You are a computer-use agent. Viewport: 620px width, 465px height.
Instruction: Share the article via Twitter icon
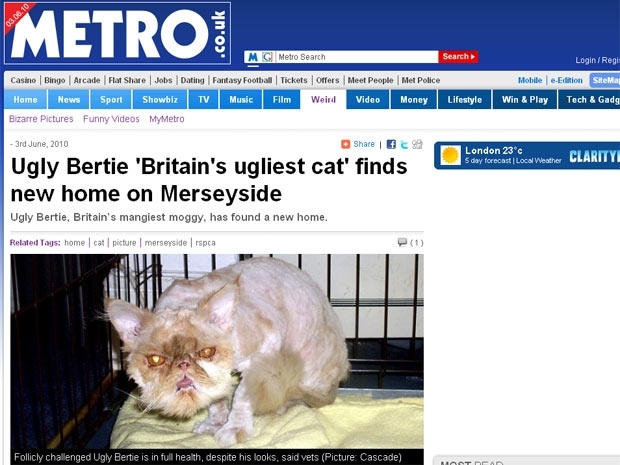404,144
